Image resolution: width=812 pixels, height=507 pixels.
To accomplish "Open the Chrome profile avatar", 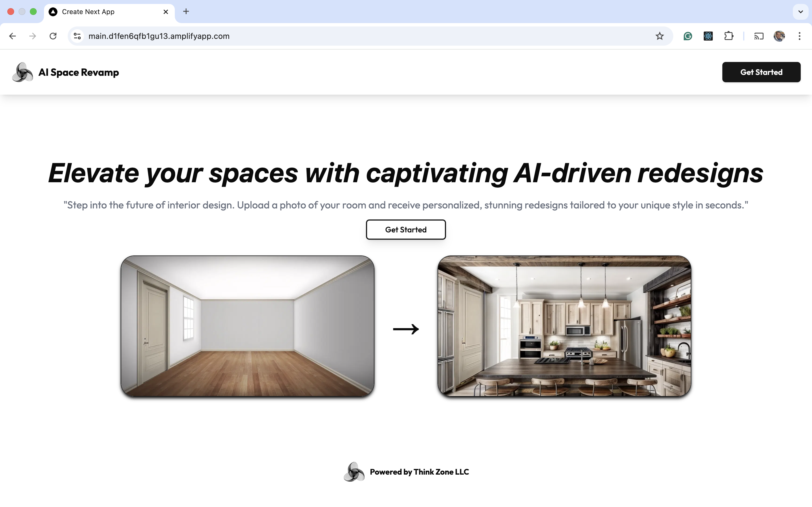I will [x=779, y=36].
